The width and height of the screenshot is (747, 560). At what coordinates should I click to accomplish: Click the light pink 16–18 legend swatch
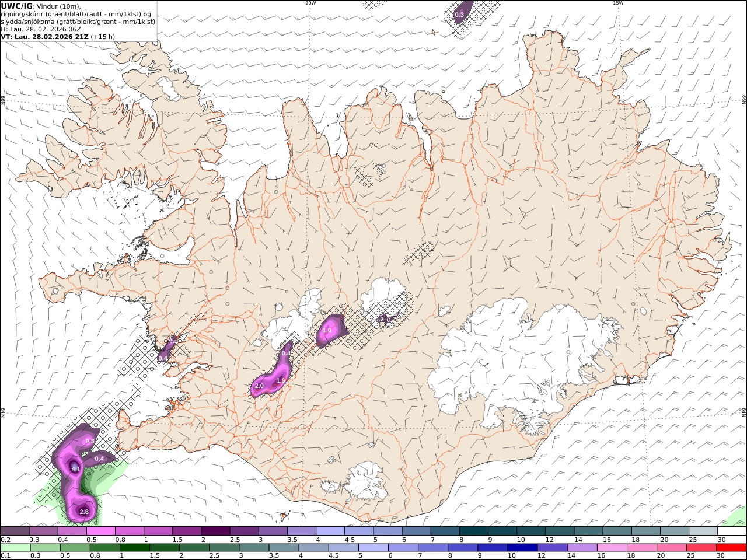(x=611, y=547)
